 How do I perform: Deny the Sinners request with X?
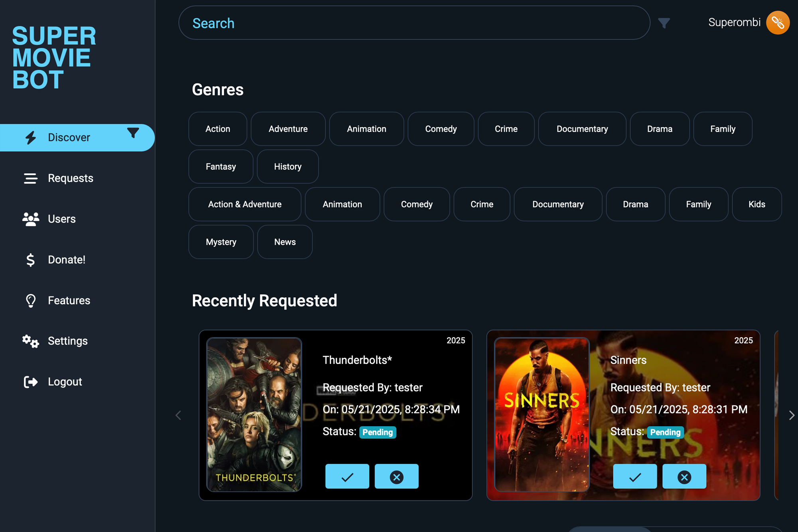point(684,476)
